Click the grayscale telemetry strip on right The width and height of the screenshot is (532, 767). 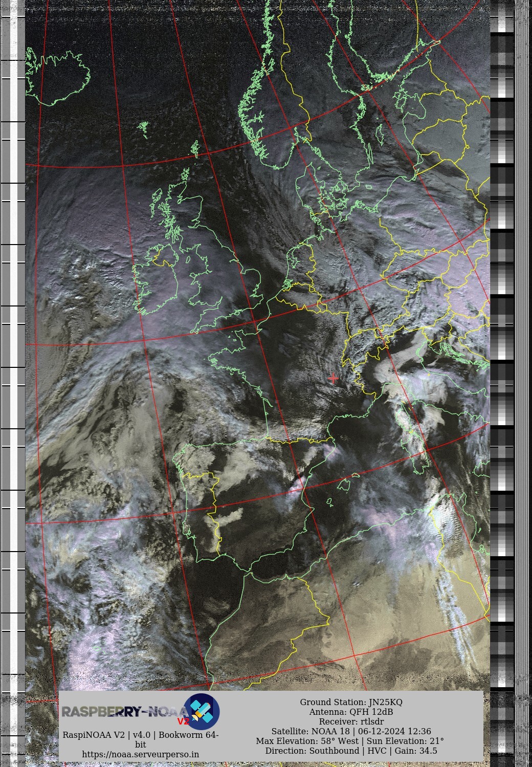coord(502,358)
